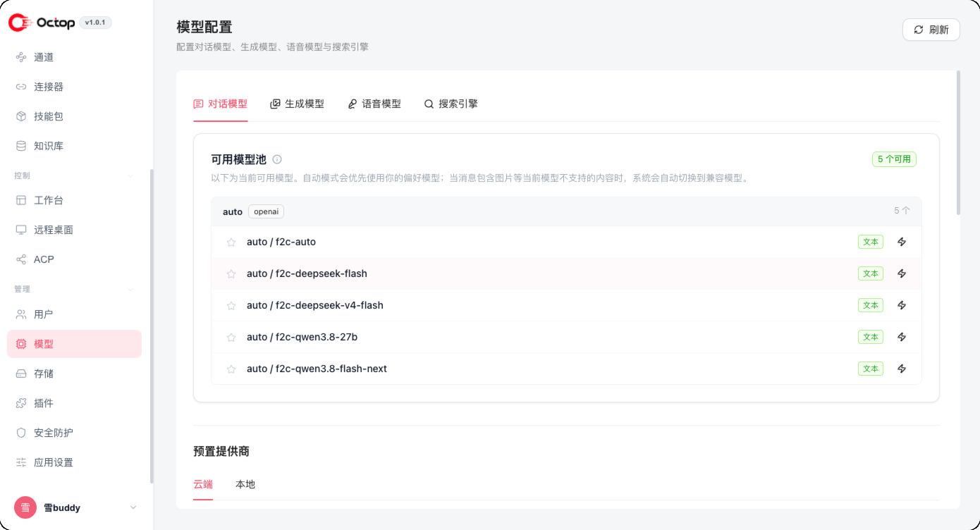
Task: Star auto / f2c-deepseek-flash as preferred
Action: [x=231, y=274]
